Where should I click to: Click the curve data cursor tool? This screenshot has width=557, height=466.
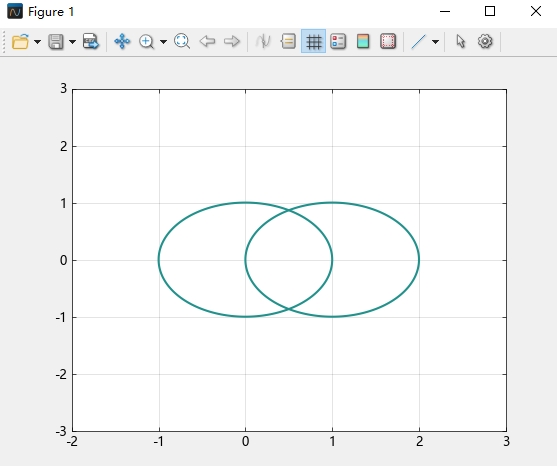263,42
